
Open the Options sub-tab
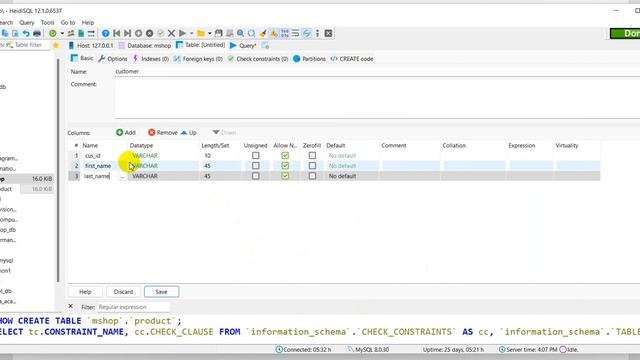coord(113,59)
